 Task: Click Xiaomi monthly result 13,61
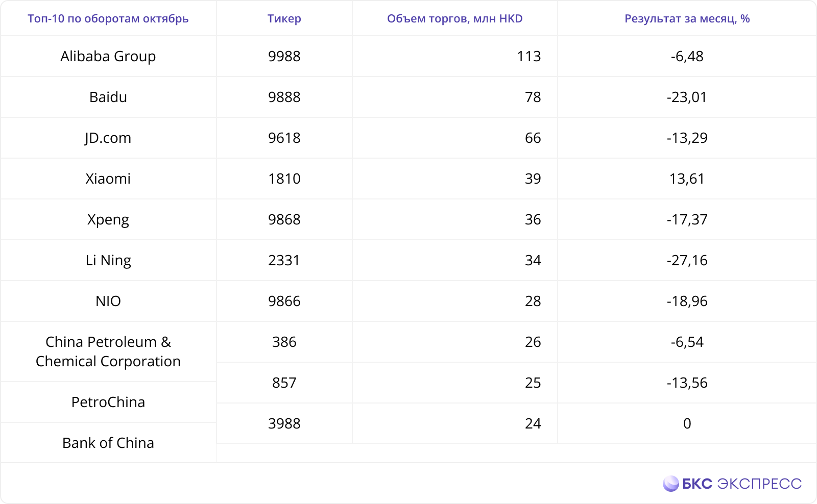click(687, 179)
